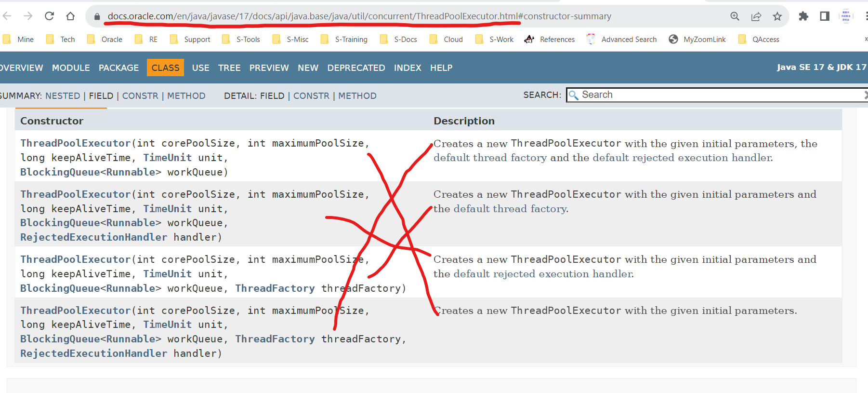Screen dimensions: 868x393
Task: Click ThreadFactory link in third constructor
Action: pos(275,288)
